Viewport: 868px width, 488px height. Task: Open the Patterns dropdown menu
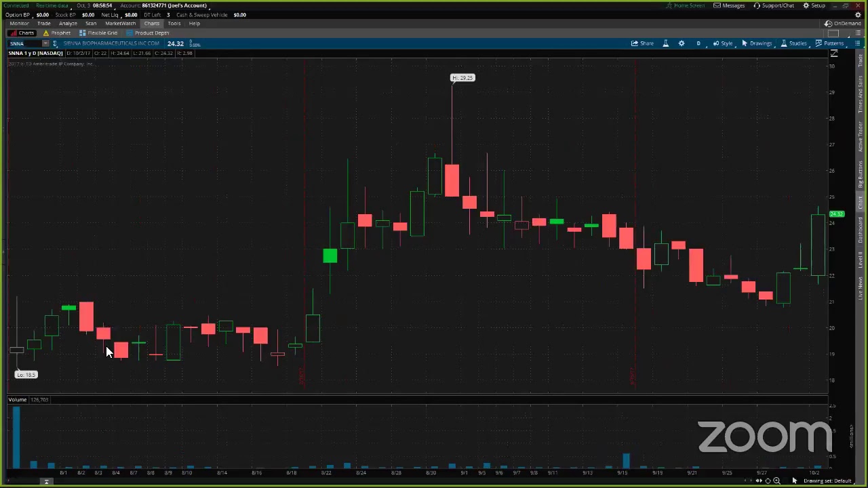(829, 43)
